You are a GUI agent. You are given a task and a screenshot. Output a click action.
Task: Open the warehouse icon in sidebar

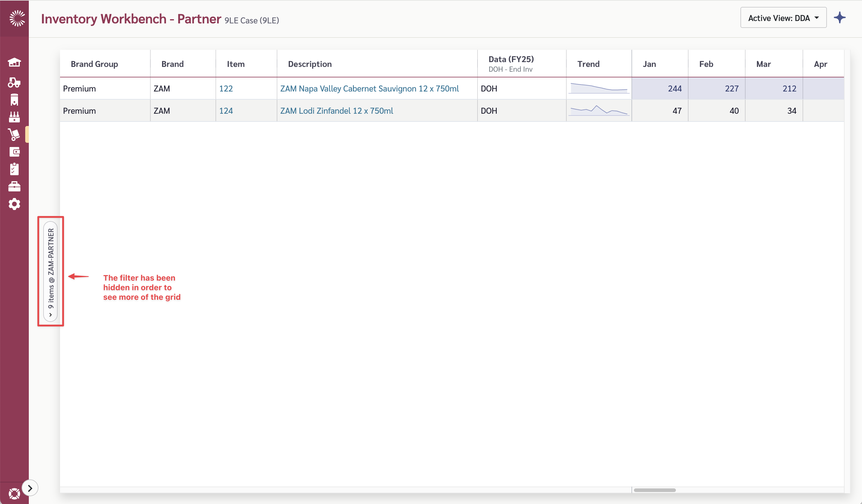tap(14, 62)
